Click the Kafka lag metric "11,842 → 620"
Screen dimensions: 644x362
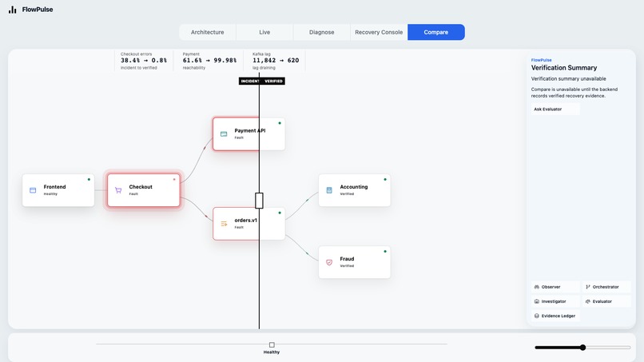(276, 61)
